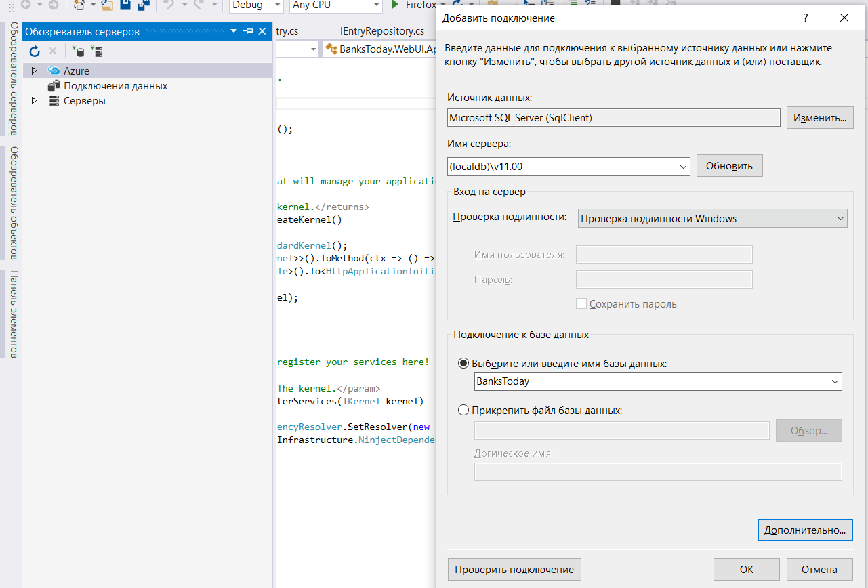Viewport: 868px width, 588px height.
Task: Toggle auto-hide pin of Server Explorer
Action: 249,31
